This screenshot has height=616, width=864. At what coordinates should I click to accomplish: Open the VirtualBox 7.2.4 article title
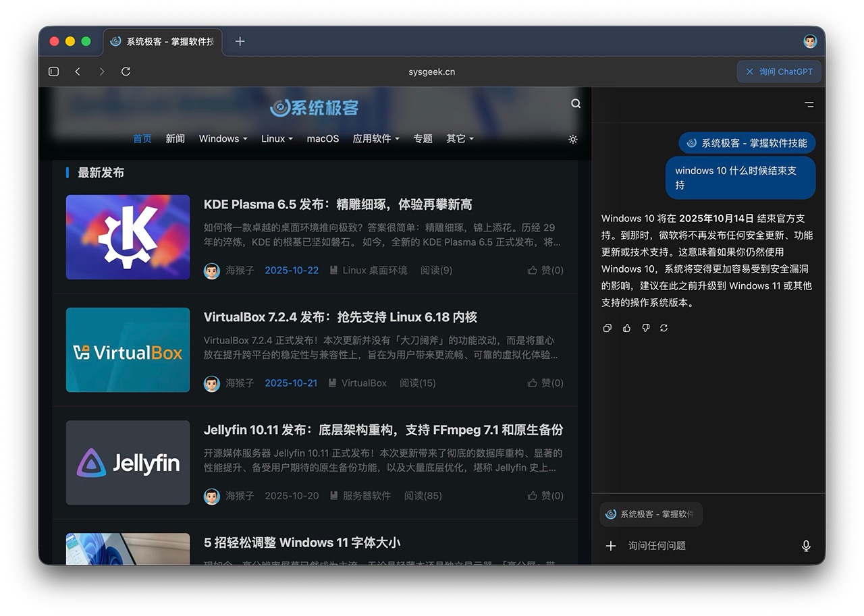[340, 317]
